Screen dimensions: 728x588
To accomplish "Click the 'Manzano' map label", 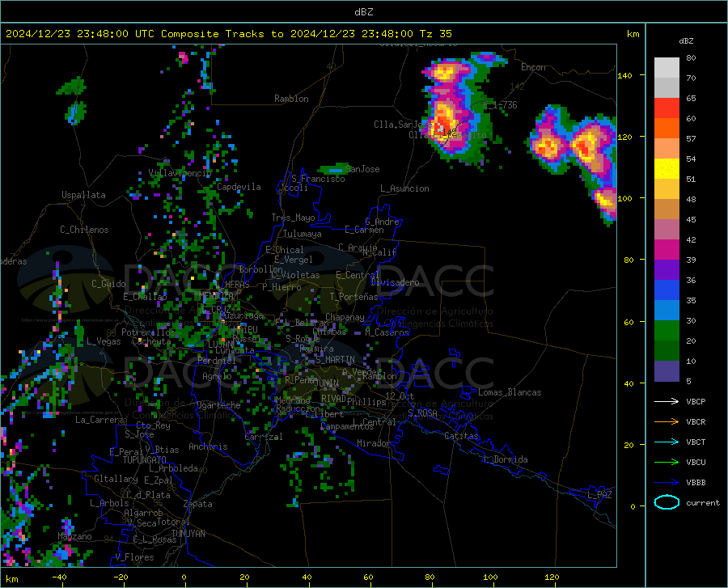I will click(74, 536).
